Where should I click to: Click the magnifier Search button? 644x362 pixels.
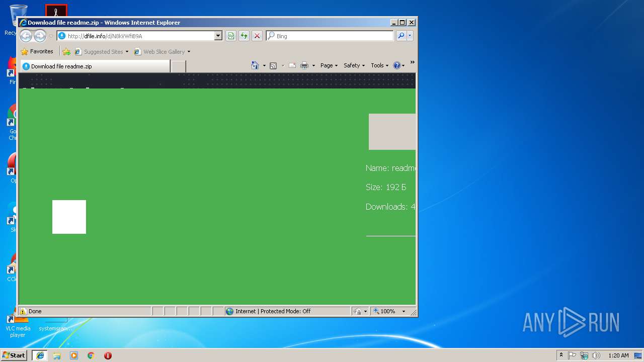pos(401,36)
